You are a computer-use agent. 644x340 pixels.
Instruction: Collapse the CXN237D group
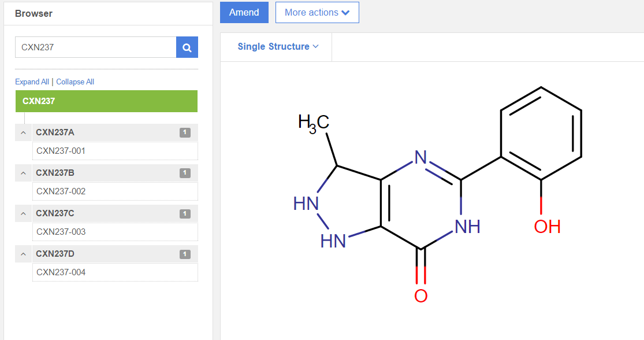pyautogui.click(x=23, y=254)
